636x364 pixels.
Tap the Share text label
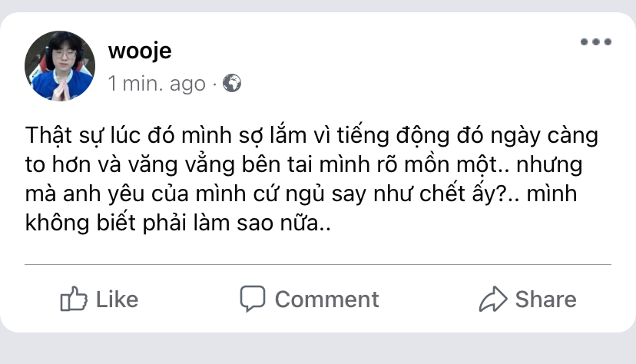(x=546, y=299)
